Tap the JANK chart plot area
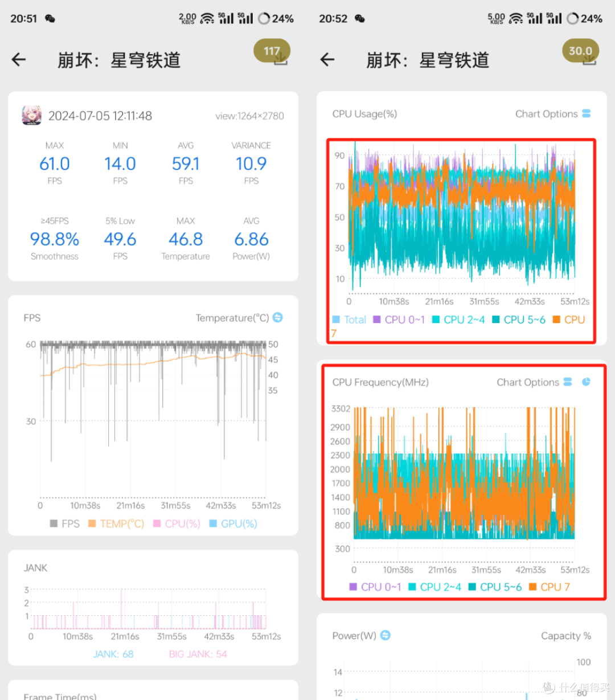The image size is (615, 700). [149, 609]
